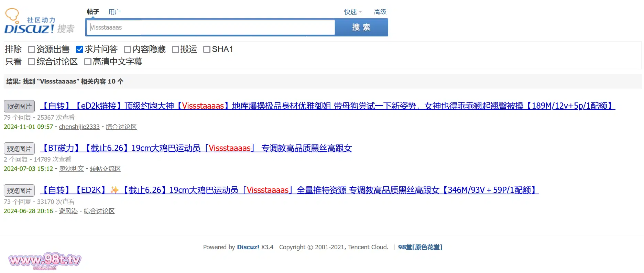Click the Discuz! search logo

click(x=39, y=21)
